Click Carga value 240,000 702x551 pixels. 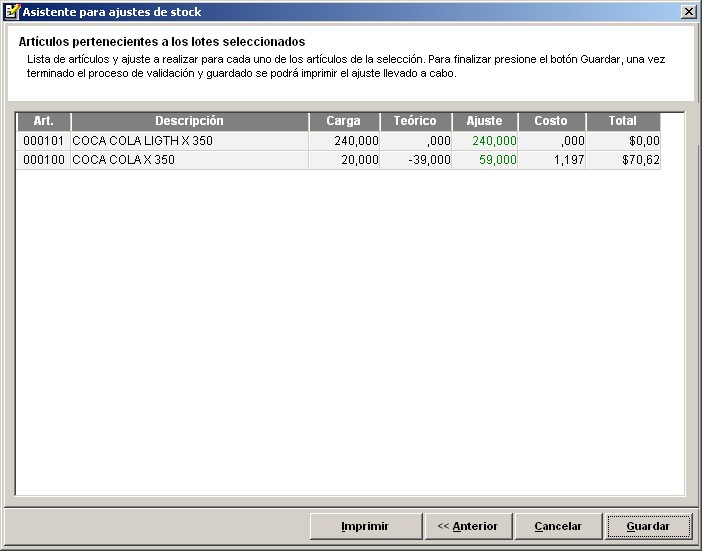(344, 141)
